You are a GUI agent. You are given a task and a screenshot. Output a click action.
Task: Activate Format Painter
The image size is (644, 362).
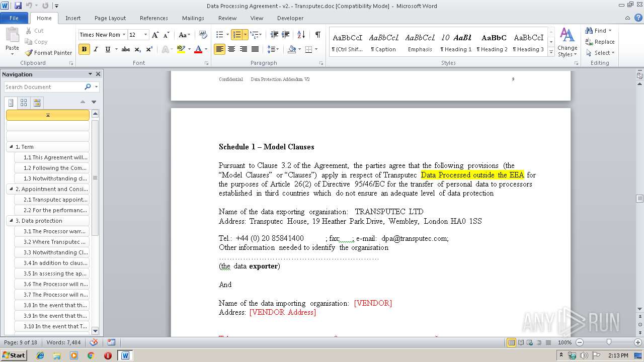point(48,53)
